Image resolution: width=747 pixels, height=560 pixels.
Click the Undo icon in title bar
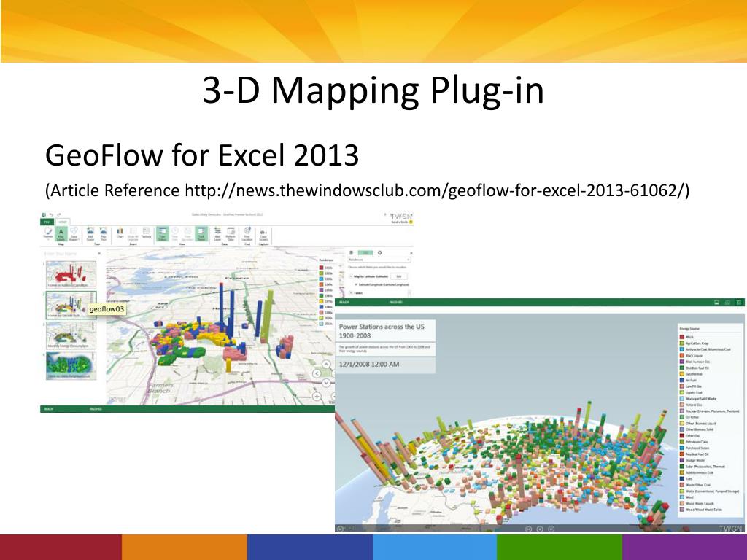point(51,215)
